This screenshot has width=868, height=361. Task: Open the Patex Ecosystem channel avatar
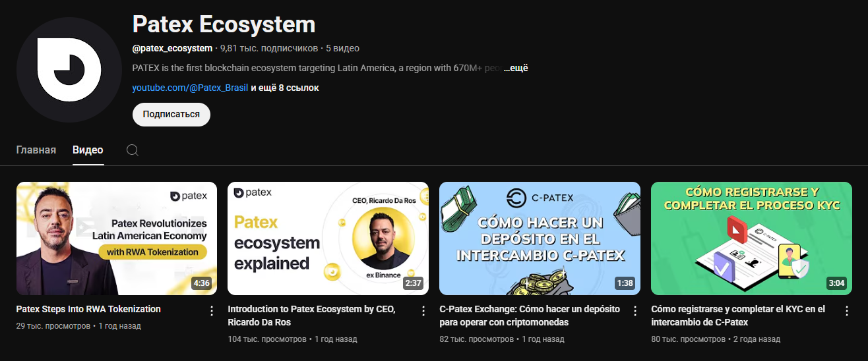coord(69,69)
